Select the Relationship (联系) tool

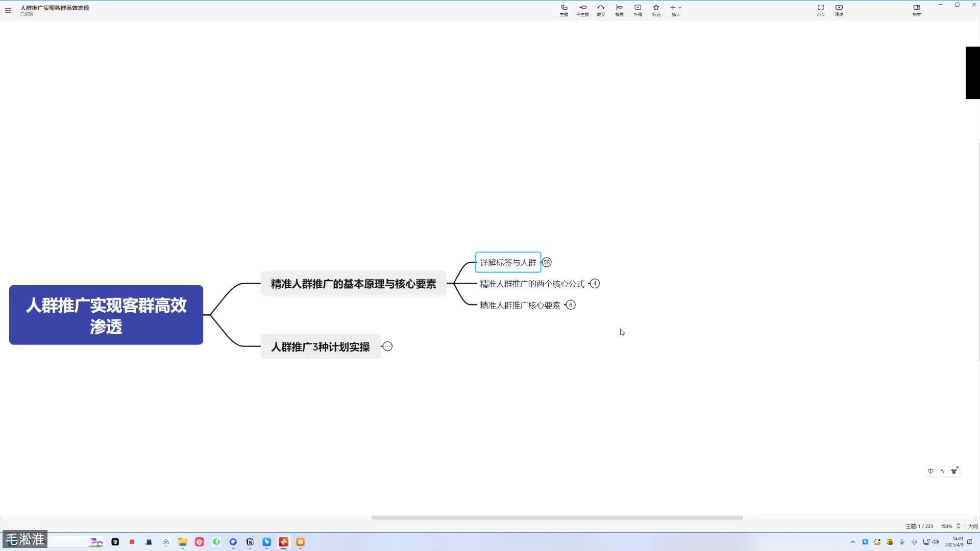coord(601,10)
